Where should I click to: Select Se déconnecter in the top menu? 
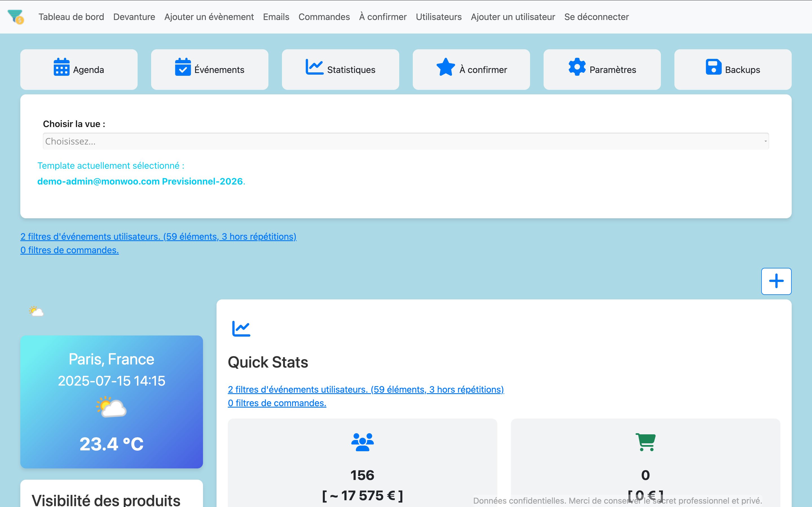tap(596, 17)
